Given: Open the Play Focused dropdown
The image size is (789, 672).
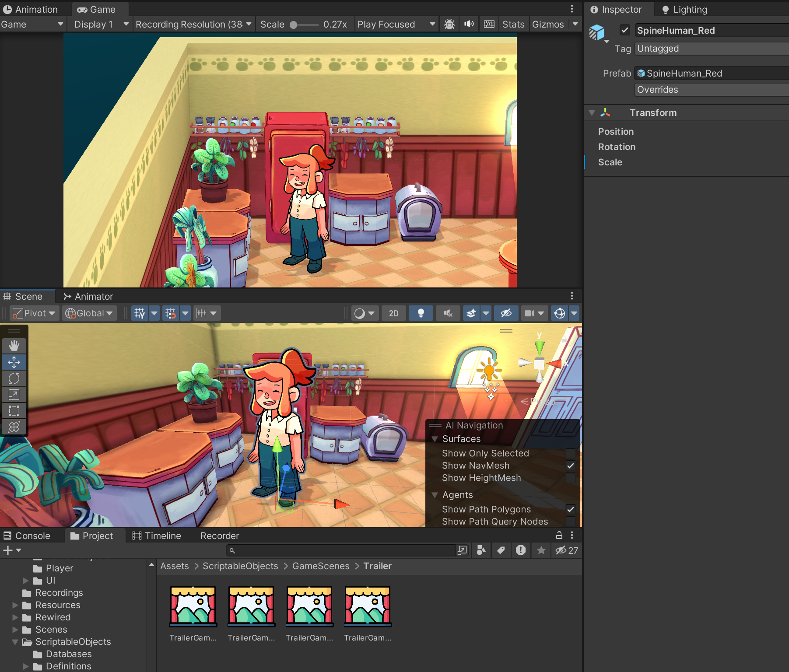Looking at the screenshot, I should point(396,24).
